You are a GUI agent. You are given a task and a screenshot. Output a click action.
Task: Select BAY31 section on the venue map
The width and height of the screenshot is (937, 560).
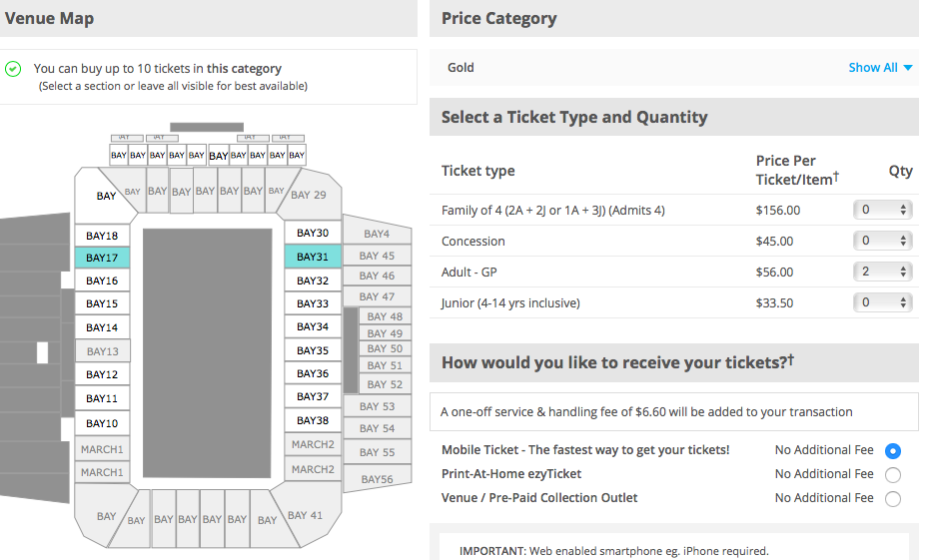click(x=313, y=257)
